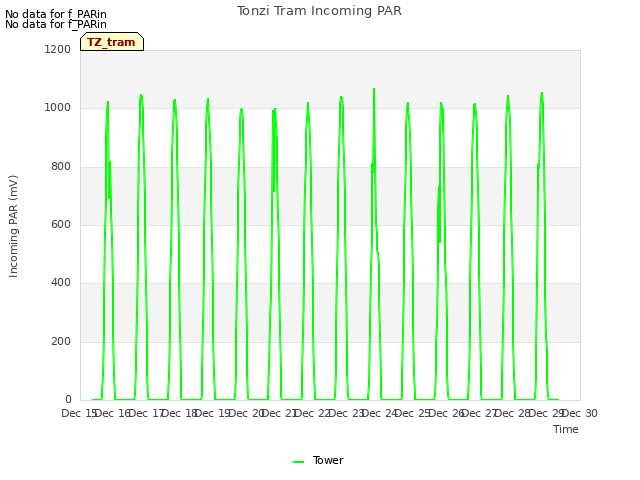Click the Tower legend entry
The image size is (640, 480).
pos(318,460)
